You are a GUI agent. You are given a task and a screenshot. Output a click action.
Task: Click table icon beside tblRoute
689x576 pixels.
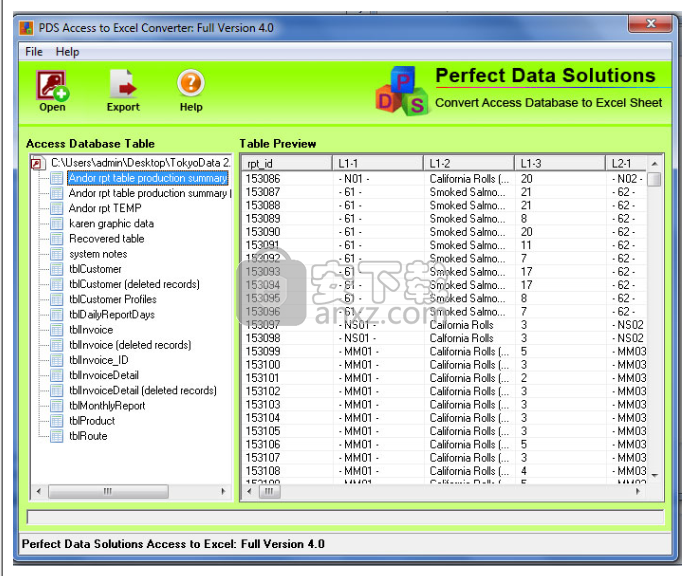pos(57,436)
